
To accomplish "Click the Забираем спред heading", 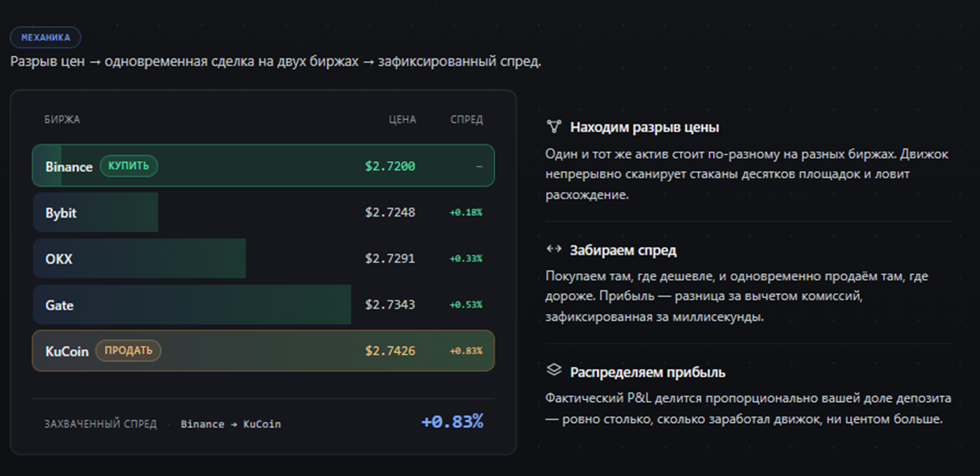I will tap(623, 250).
